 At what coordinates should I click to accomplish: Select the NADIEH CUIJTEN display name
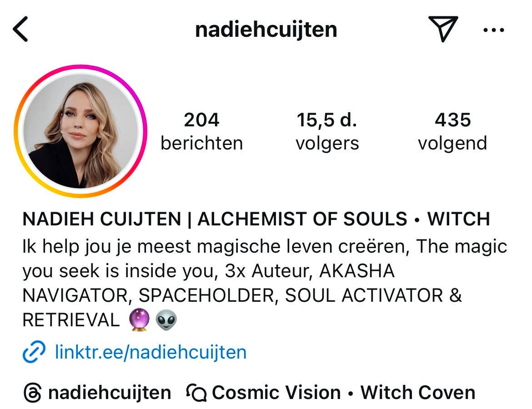(x=102, y=219)
